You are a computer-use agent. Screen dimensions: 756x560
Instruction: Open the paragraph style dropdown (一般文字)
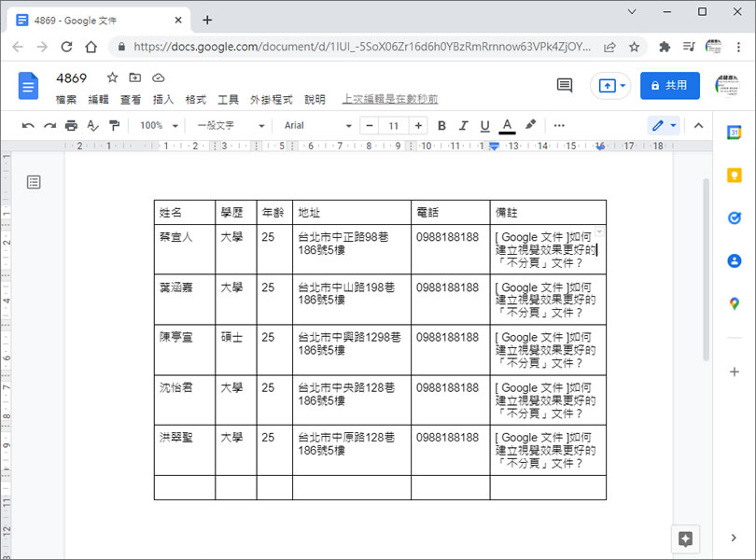(x=231, y=126)
